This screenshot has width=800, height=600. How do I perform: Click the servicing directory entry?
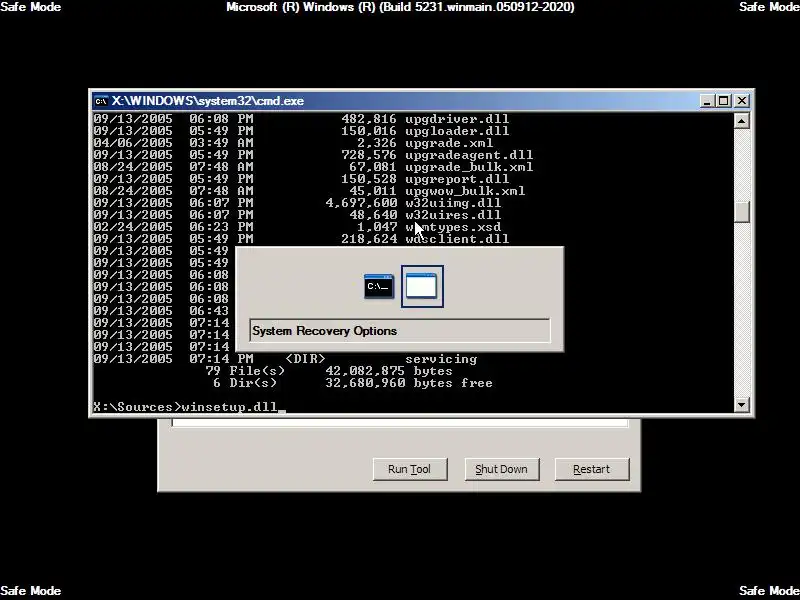click(x=441, y=359)
